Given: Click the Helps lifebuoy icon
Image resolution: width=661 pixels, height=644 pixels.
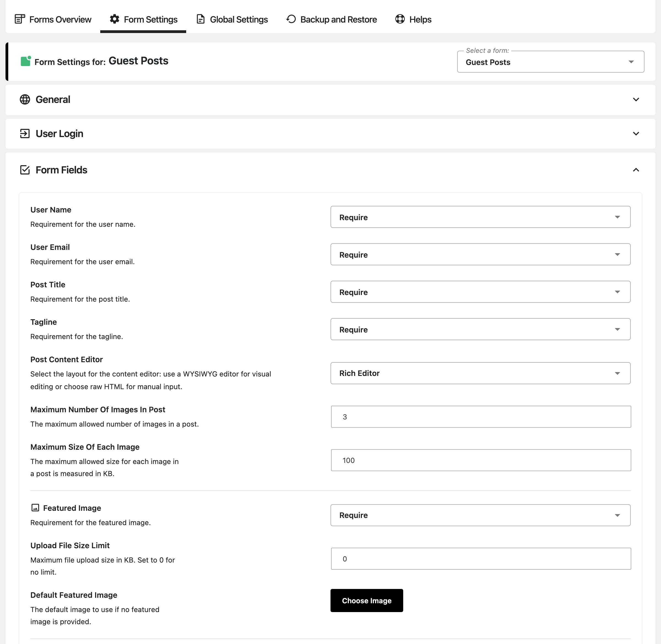Looking at the screenshot, I should click(x=400, y=19).
